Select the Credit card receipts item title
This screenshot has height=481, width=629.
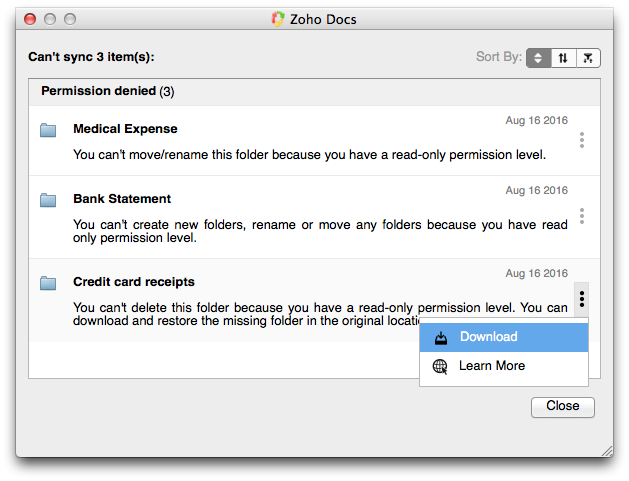click(x=134, y=282)
